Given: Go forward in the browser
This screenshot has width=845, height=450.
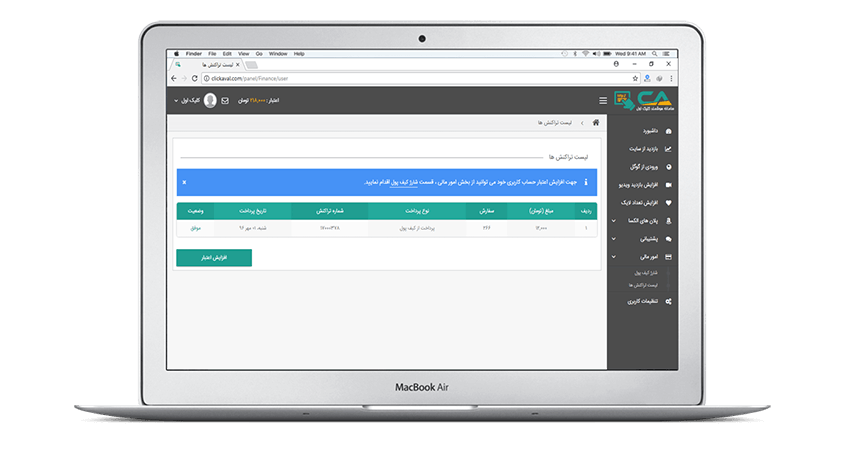Looking at the screenshot, I should click(x=184, y=79).
